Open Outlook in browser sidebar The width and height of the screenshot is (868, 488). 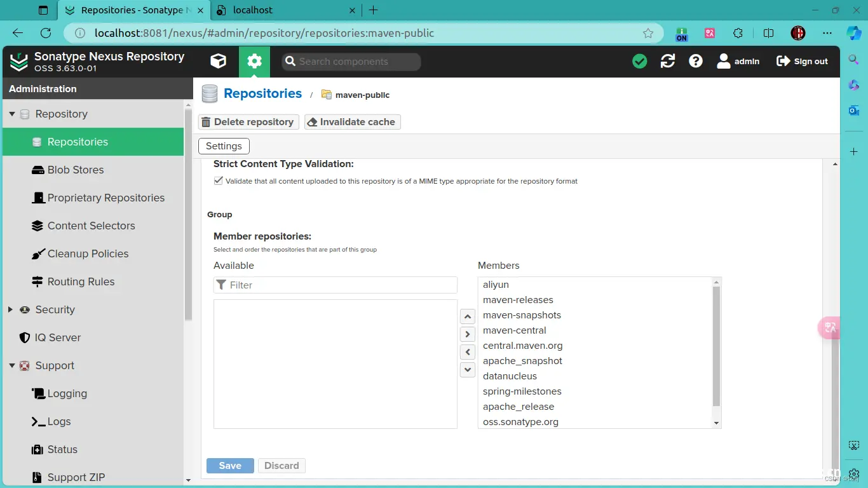point(854,111)
